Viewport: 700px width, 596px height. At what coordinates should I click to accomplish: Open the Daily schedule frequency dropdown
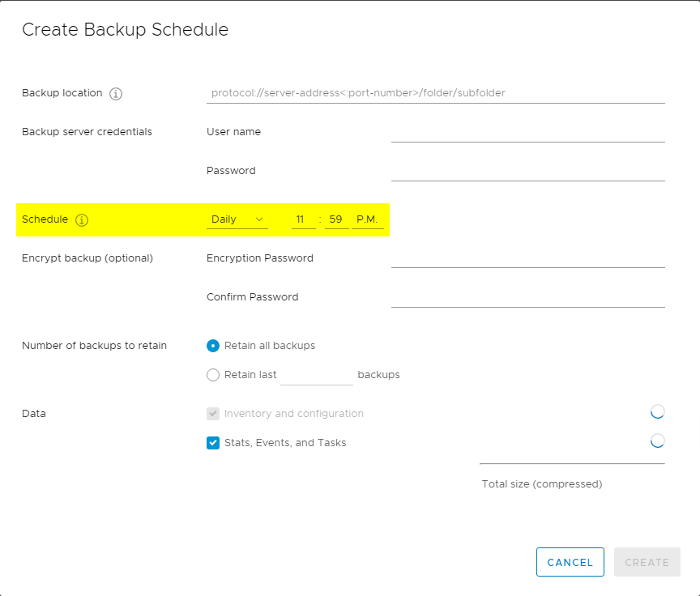click(237, 219)
